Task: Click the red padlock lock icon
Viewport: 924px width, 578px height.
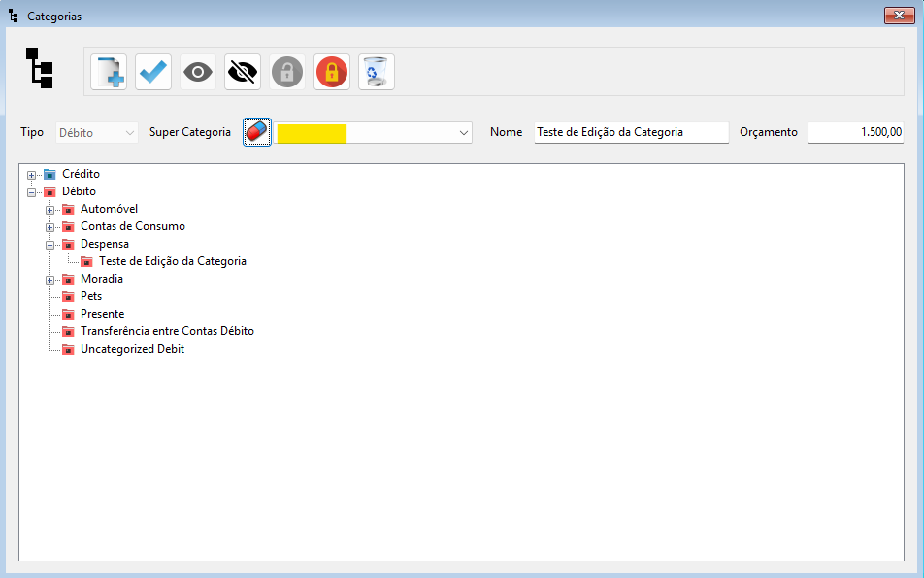Action: [332, 72]
